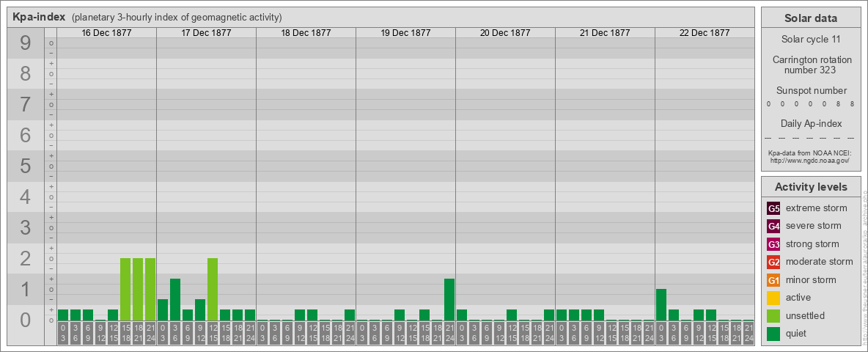Click the '16 Dec 1877' date header

click(107, 33)
